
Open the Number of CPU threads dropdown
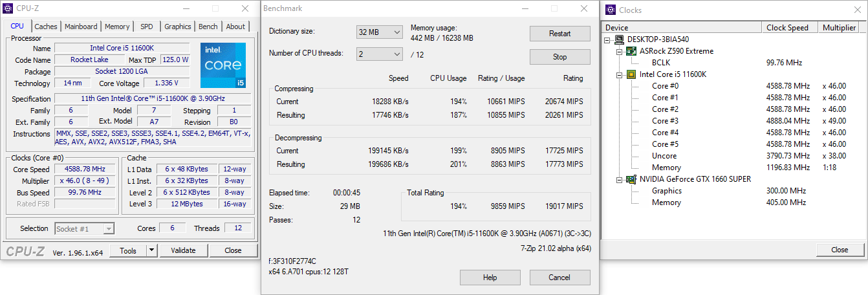(379, 54)
